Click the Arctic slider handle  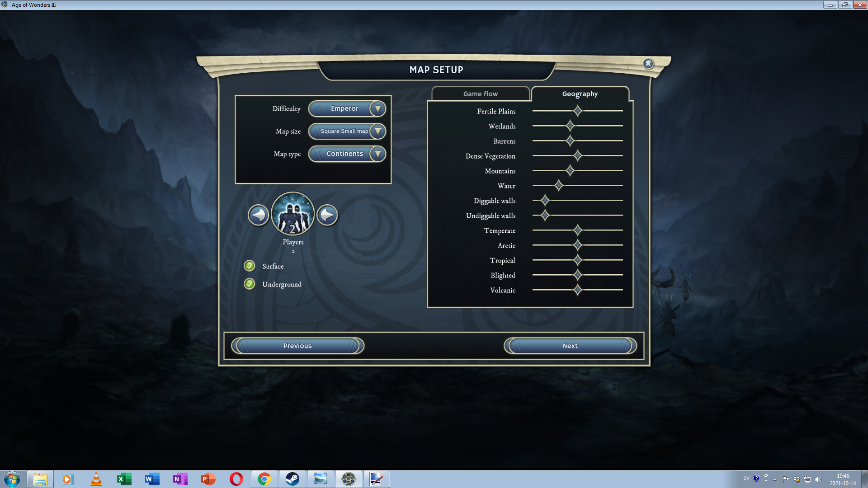pos(577,245)
